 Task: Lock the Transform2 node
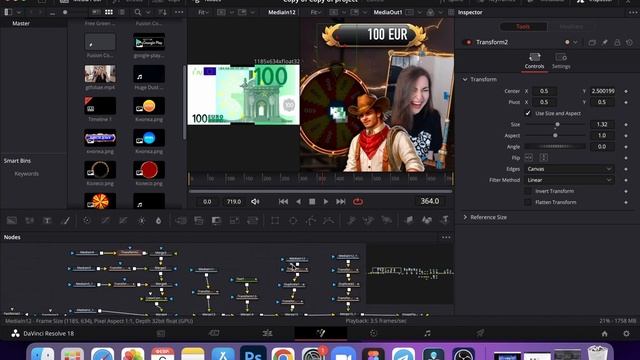coord(617,42)
